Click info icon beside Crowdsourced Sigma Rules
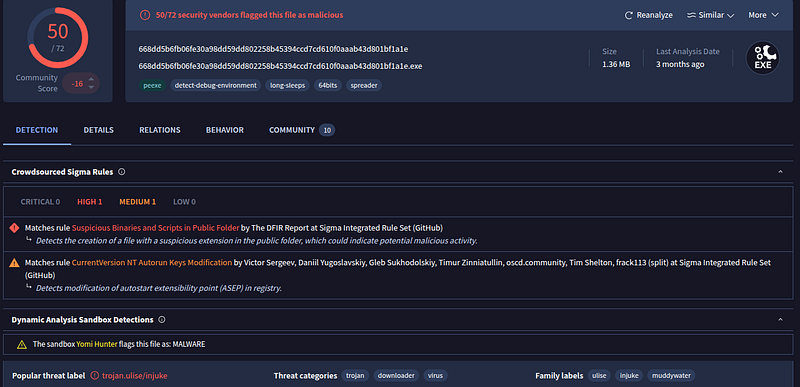Screen dimensions: 800x387 point(121,172)
